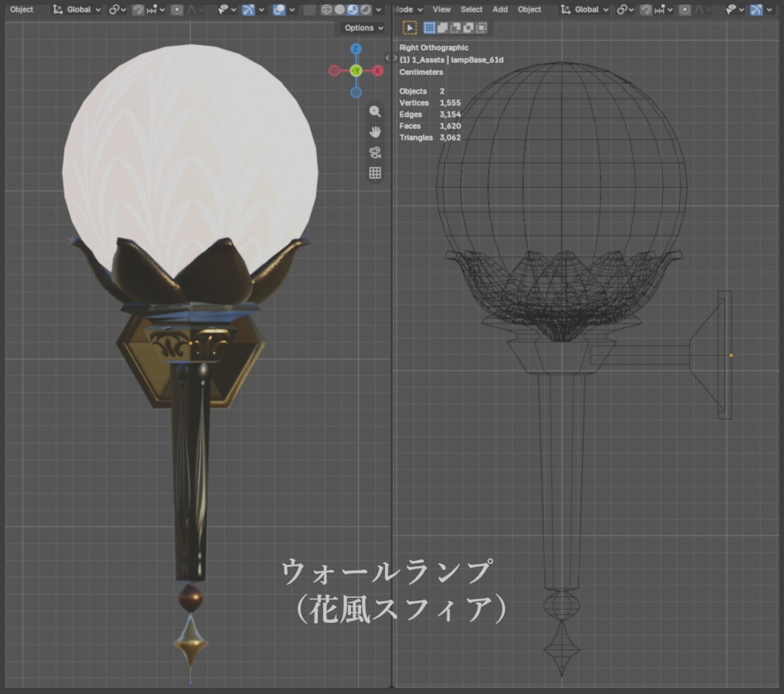Open the Options dropdown
This screenshot has width=784, height=694.
[x=363, y=28]
